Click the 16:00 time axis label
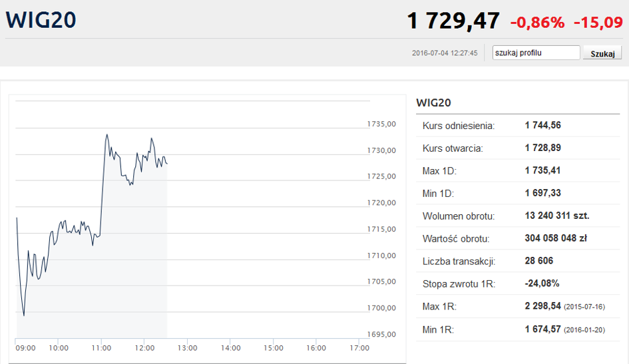The height and width of the screenshot is (364, 629). pos(316,348)
